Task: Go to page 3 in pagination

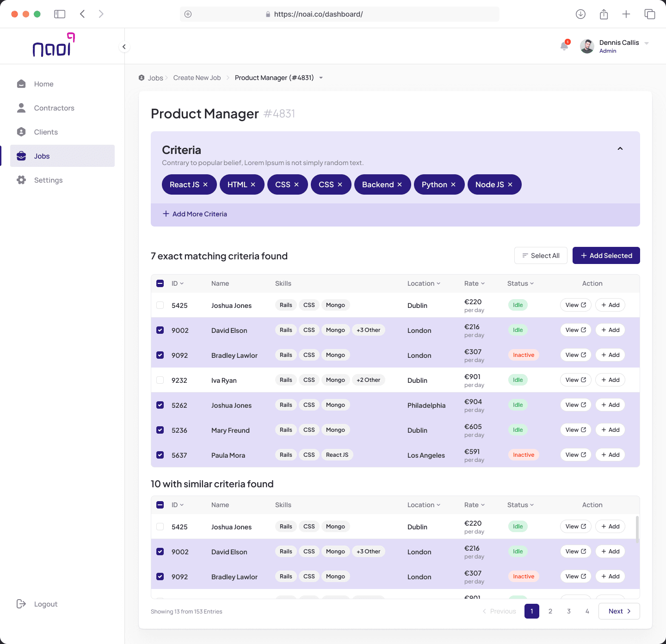Action: click(x=569, y=611)
